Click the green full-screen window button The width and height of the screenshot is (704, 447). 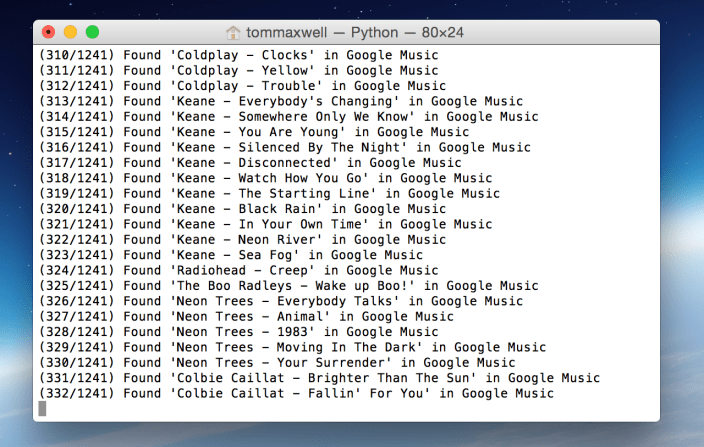tap(92, 33)
